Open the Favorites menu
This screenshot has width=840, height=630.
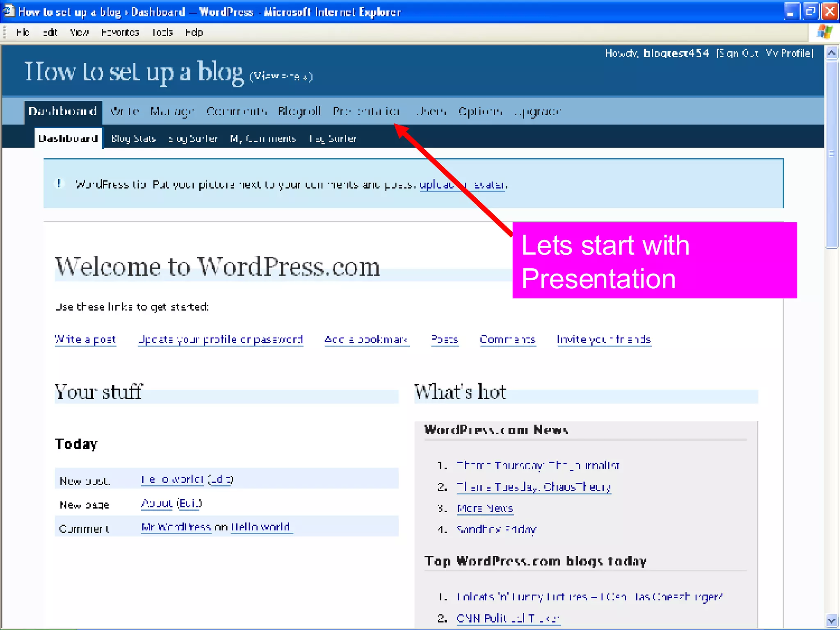tap(120, 32)
